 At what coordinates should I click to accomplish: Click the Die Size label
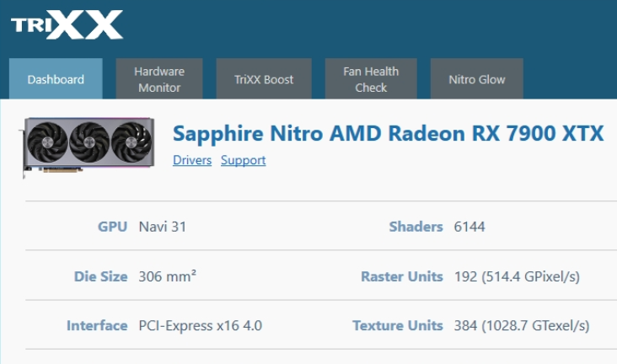[101, 276]
